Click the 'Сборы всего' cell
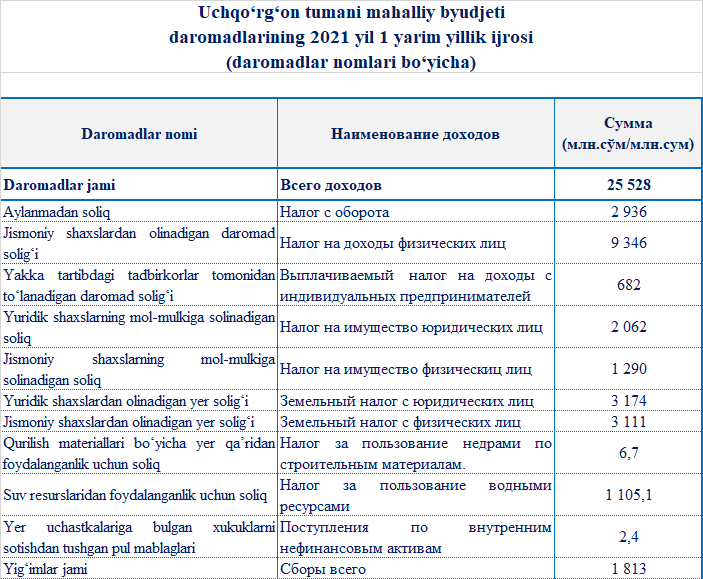Viewport: 703px width, 579px height. tap(323, 569)
